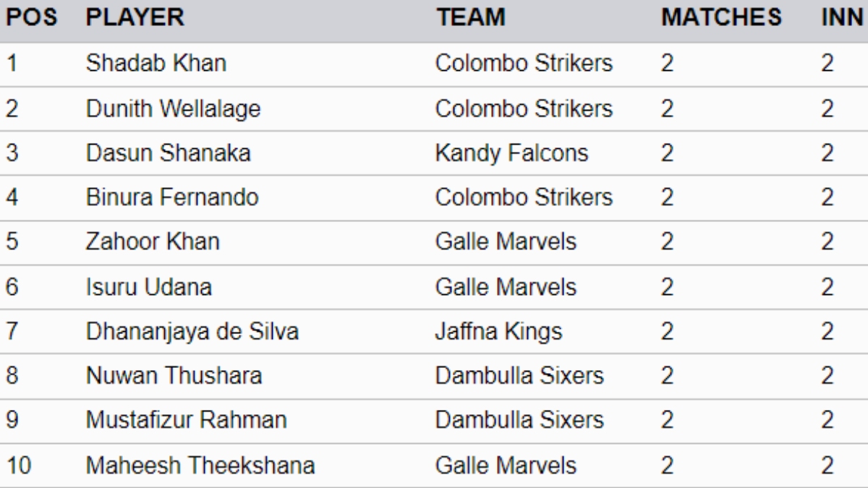Image resolution: width=868 pixels, height=488 pixels.
Task: Click the MATCHES column header
Action: tap(721, 18)
